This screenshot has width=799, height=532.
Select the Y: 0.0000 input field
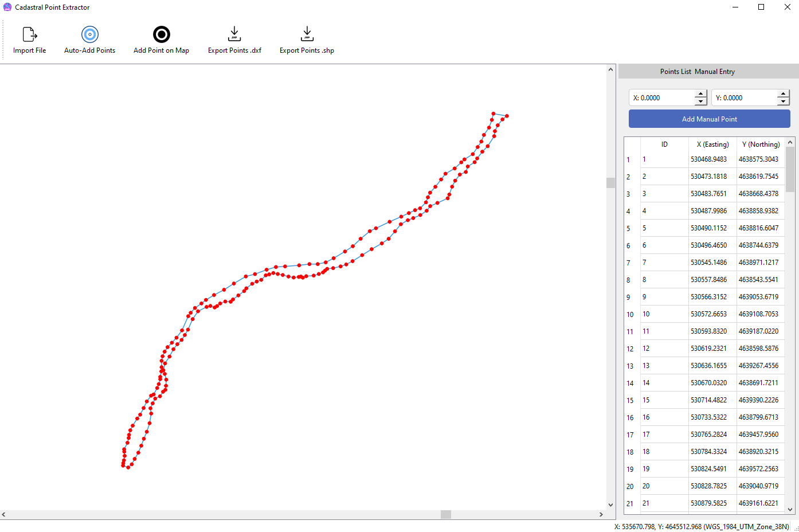point(744,97)
